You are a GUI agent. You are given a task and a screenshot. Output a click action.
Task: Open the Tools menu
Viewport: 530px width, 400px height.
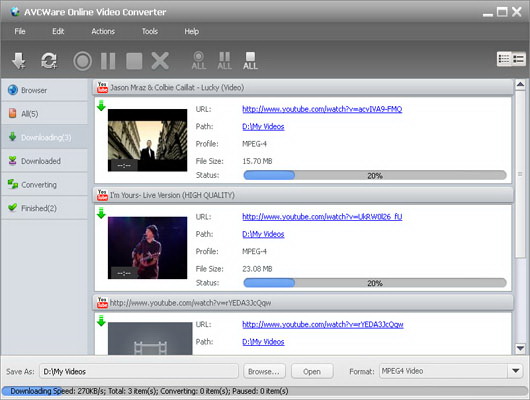coord(150,31)
